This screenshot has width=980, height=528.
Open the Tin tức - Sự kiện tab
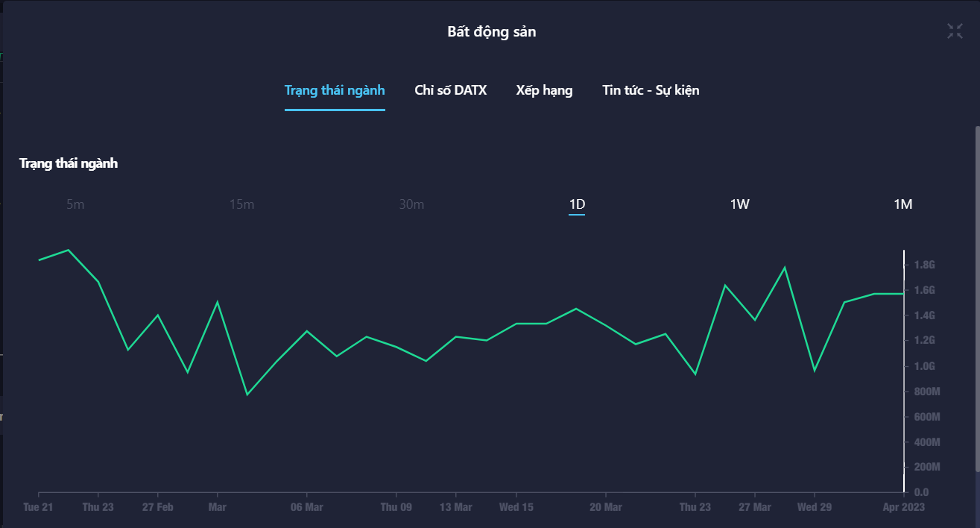coord(651,90)
